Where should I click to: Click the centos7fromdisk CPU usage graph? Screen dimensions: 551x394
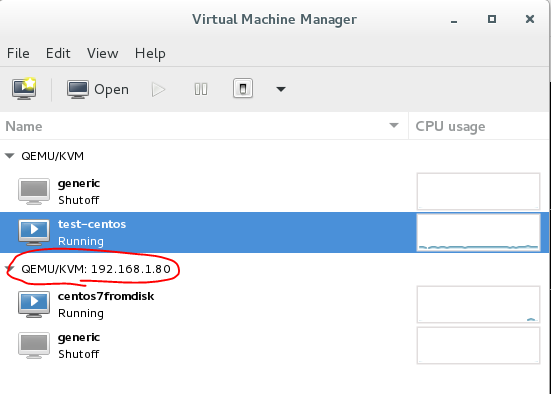click(478, 304)
